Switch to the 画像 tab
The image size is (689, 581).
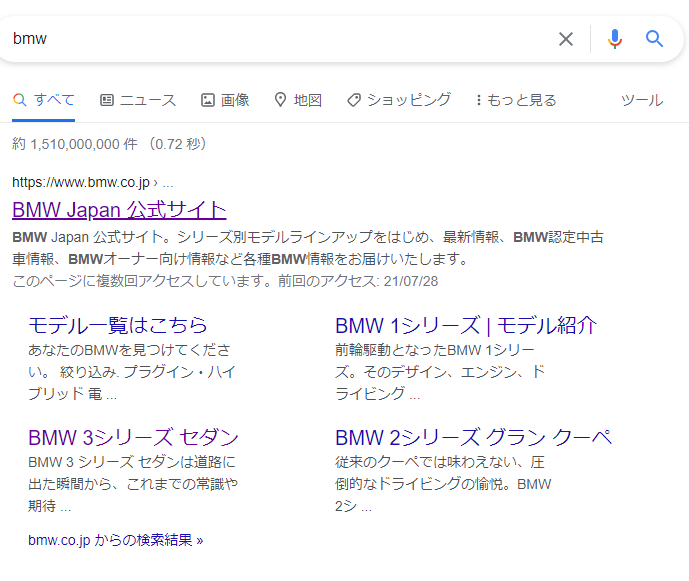point(225,100)
